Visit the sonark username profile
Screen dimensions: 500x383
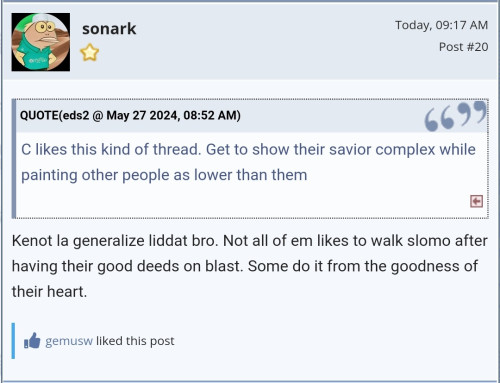click(x=109, y=29)
